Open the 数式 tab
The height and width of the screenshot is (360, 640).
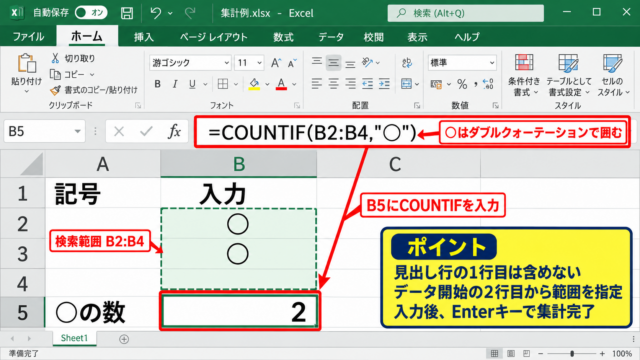(283, 37)
